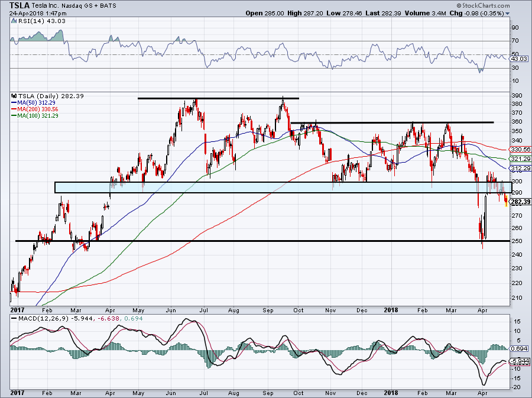This screenshot has height=398, width=532.
Task: Open the dropdown arrow beside the Chg value
Action: pos(508,14)
